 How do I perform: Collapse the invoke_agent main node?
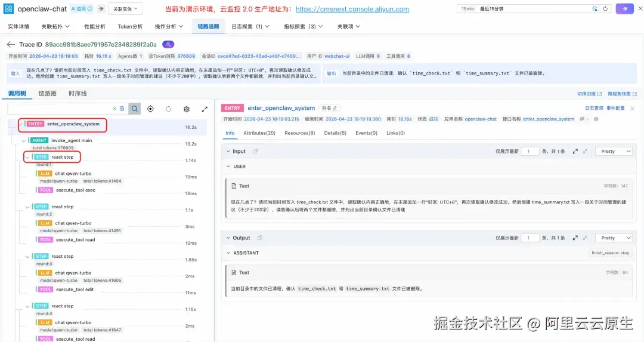(23, 141)
